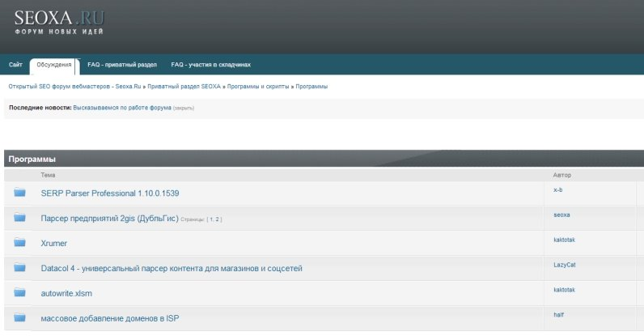Screen dimensions: 644x336
Task: Open SERP Parser Professional 1.10.0.1539 topic
Action: pyautogui.click(x=110, y=194)
